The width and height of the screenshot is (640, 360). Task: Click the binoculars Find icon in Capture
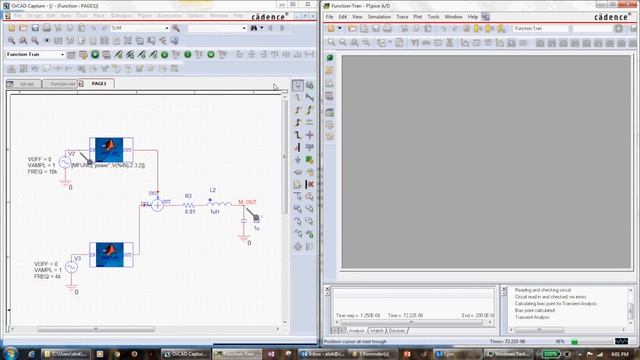[x=254, y=28]
